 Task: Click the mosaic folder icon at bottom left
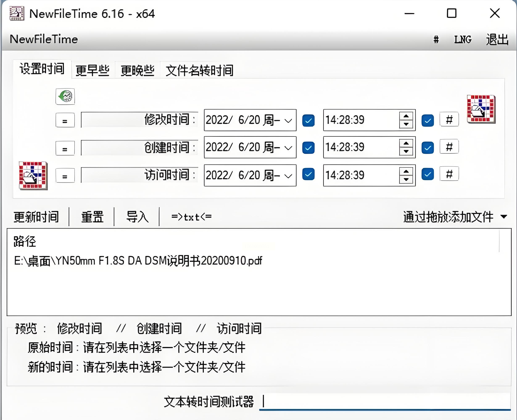pyautogui.click(x=33, y=176)
